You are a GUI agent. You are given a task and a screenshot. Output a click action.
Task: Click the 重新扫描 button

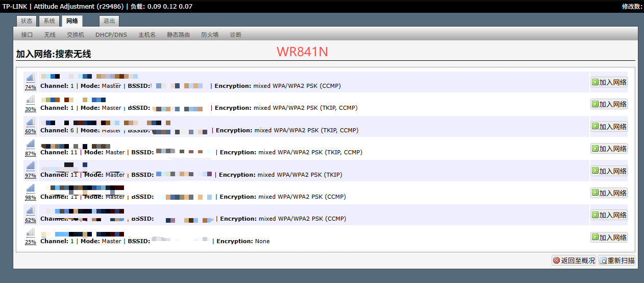[617, 261]
